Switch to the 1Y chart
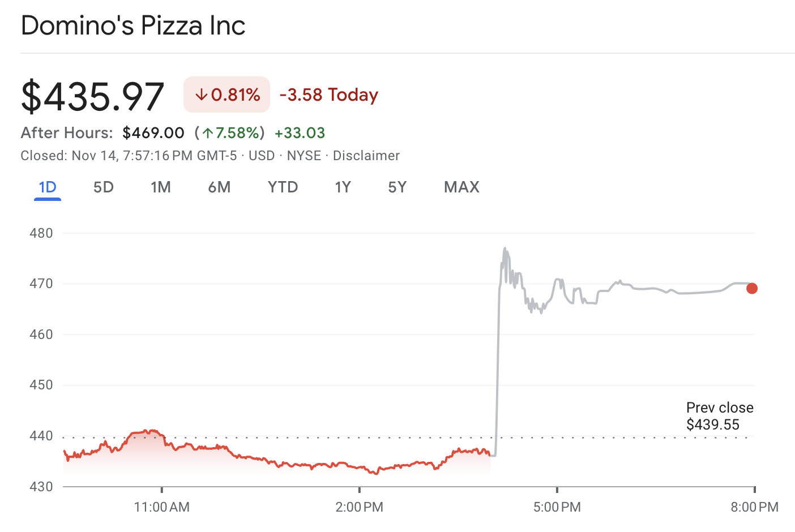The width and height of the screenshot is (795, 532). (343, 187)
